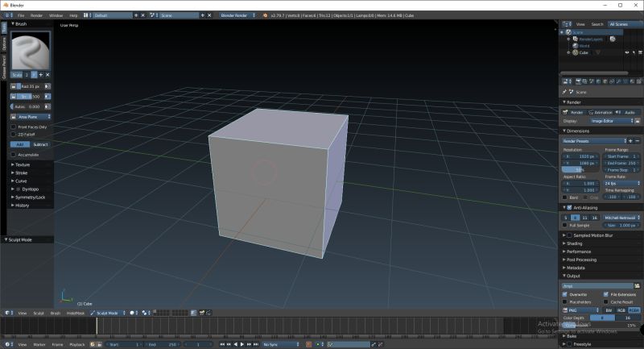This screenshot has height=349, width=644.
Task: Open the All Scenes outliner filter dropdown
Action: [x=625, y=24]
